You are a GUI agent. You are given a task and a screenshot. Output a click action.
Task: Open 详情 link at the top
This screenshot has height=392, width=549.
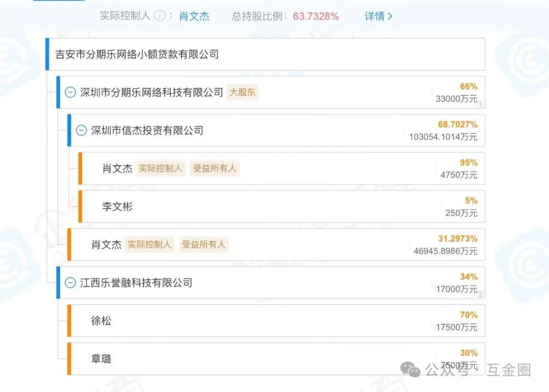[378, 16]
